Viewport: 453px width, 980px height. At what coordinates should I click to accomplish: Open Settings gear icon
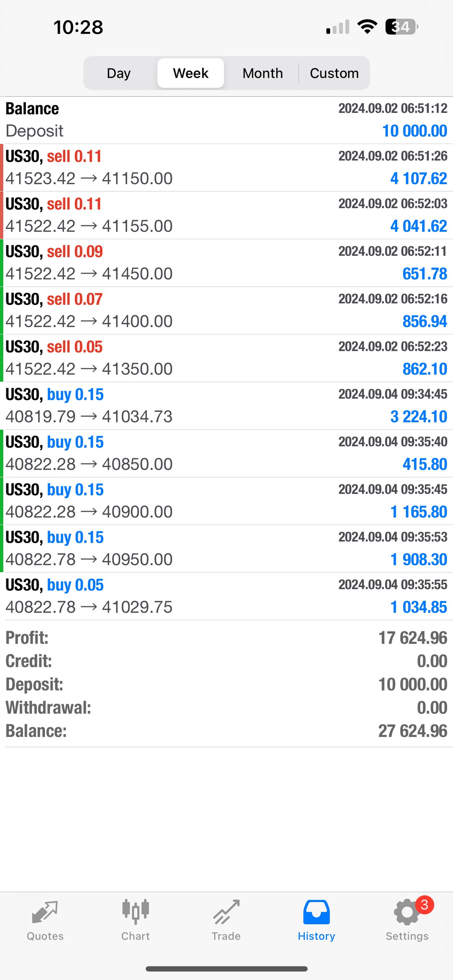click(407, 912)
